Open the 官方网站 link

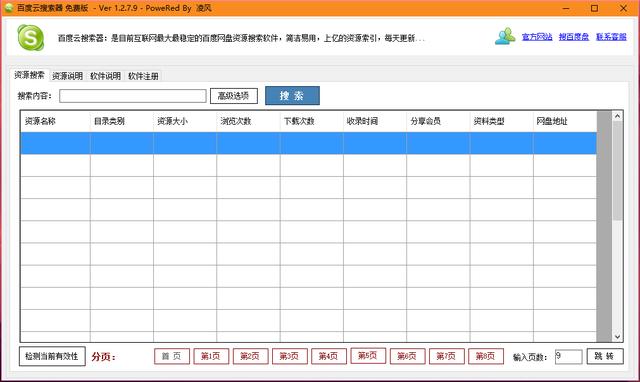tap(537, 37)
